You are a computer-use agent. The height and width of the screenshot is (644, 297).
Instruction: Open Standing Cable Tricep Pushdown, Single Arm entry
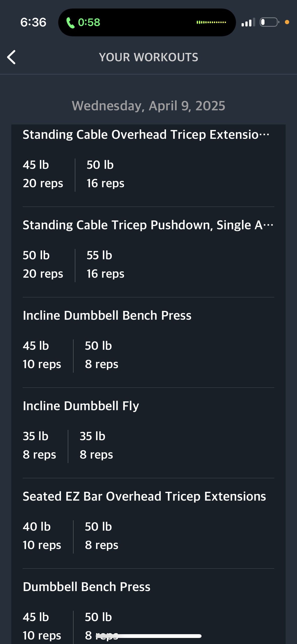148,225
